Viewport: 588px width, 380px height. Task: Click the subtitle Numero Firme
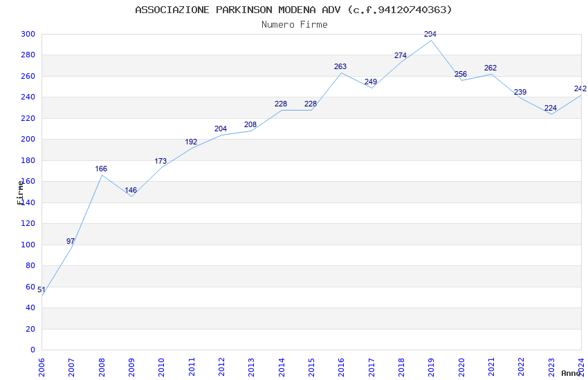tap(295, 25)
